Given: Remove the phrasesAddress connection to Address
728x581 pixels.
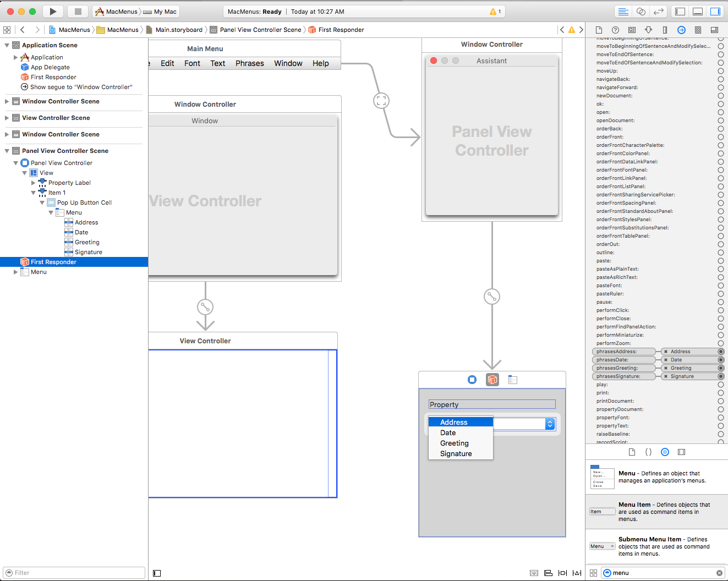Looking at the screenshot, I should pos(666,352).
